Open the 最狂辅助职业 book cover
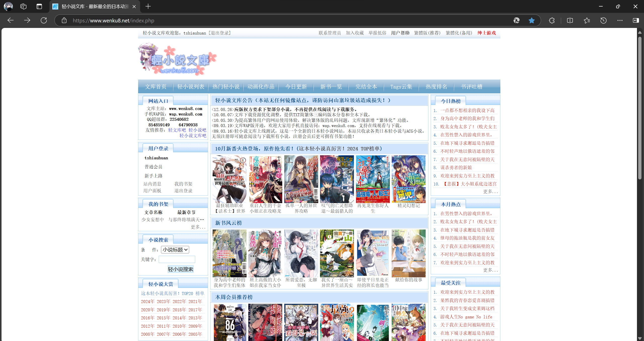This screenshot has width=644, height=341. pos(229,179)
